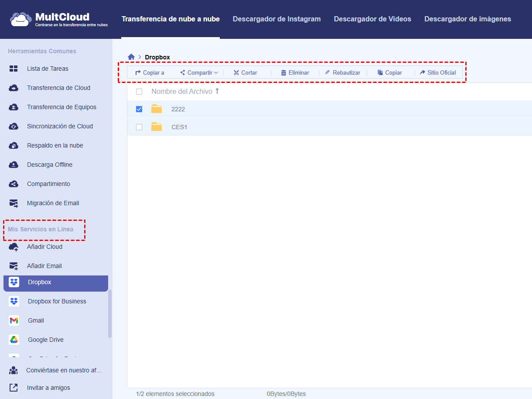Click 0Bytes/0Bytes status text

(x=286, y=394)
